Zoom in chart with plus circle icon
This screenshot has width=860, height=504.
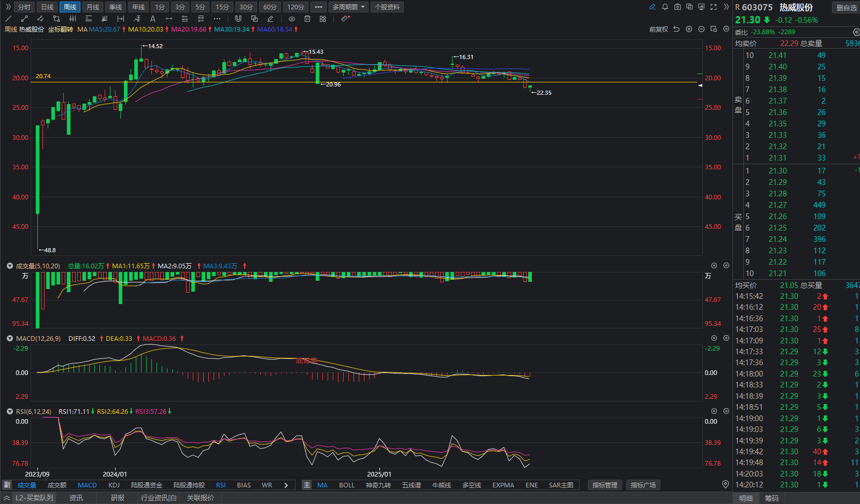click(689, 29)
